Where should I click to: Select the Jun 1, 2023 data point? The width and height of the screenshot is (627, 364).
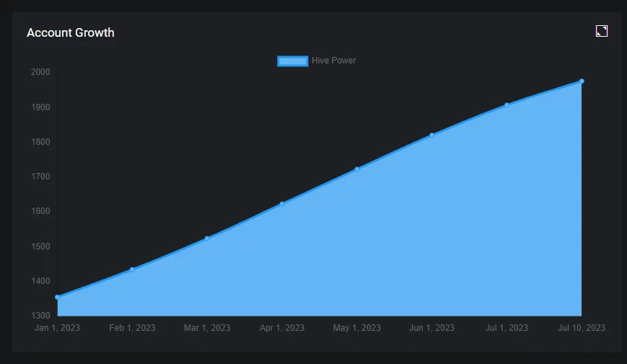[x=432, y=135]
